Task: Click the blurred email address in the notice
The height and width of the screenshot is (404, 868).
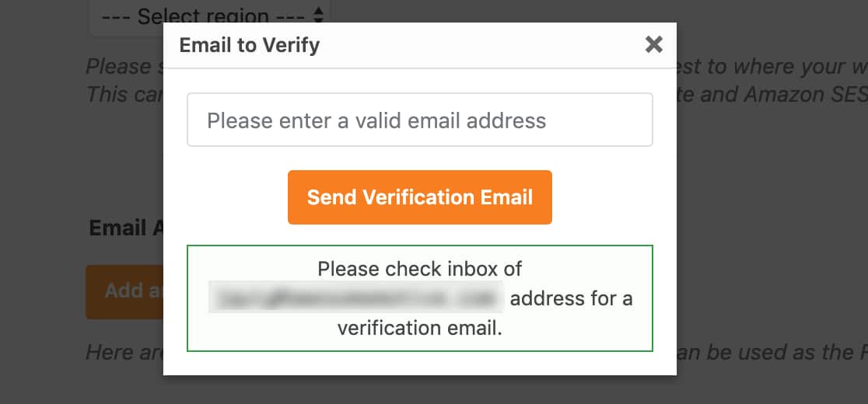Action: coord(356,298)
